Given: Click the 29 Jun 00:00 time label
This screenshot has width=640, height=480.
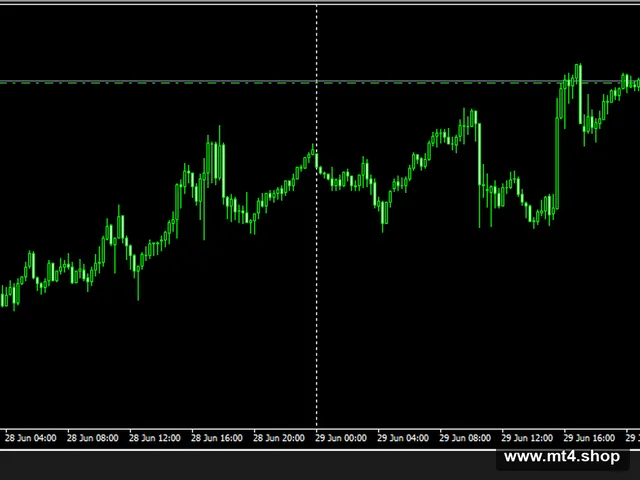Looking at the screenshot, I should (x=341, y=438).
